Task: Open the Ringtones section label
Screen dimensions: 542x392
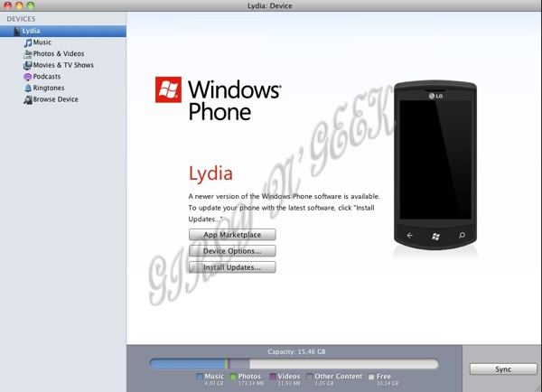Action: [49, 88]
